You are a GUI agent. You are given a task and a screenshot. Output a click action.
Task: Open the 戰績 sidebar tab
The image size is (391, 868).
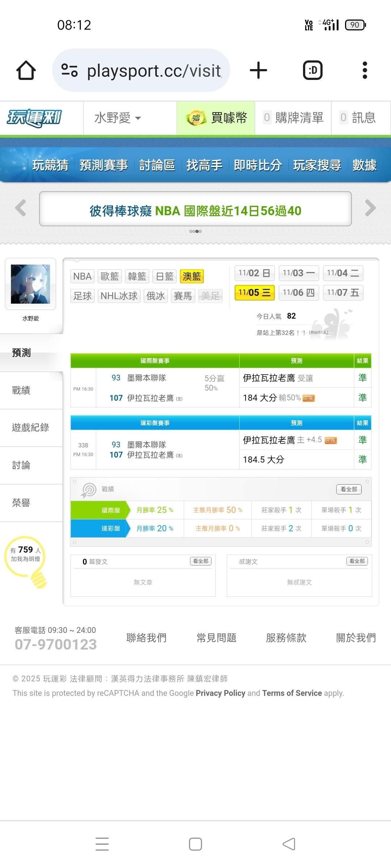click(x=21, y=390)
